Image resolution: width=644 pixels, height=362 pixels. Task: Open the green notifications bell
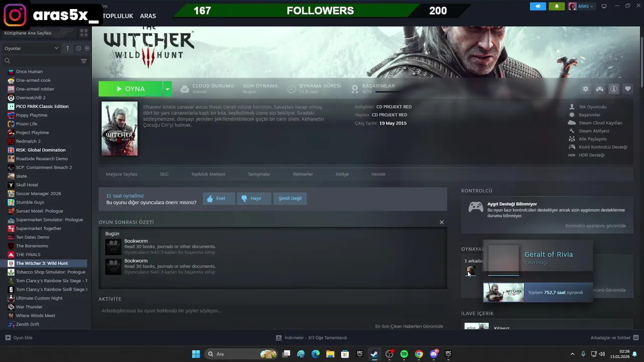556,7
